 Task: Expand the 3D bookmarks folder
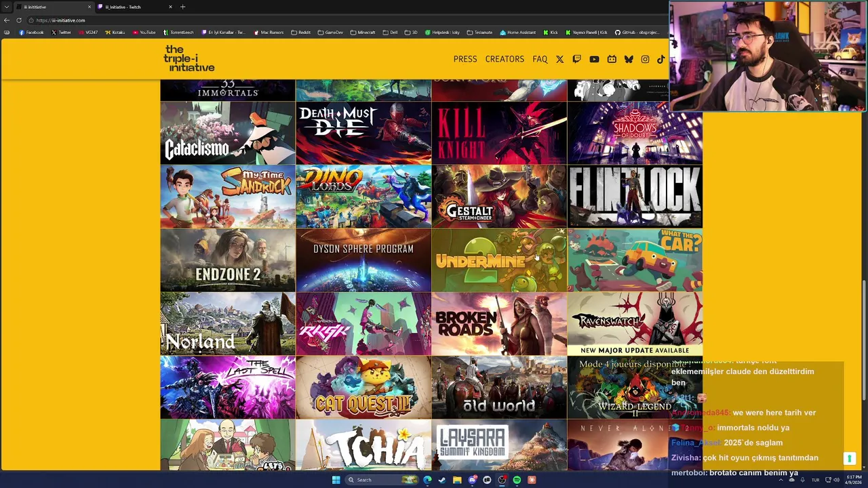[411, 33]
